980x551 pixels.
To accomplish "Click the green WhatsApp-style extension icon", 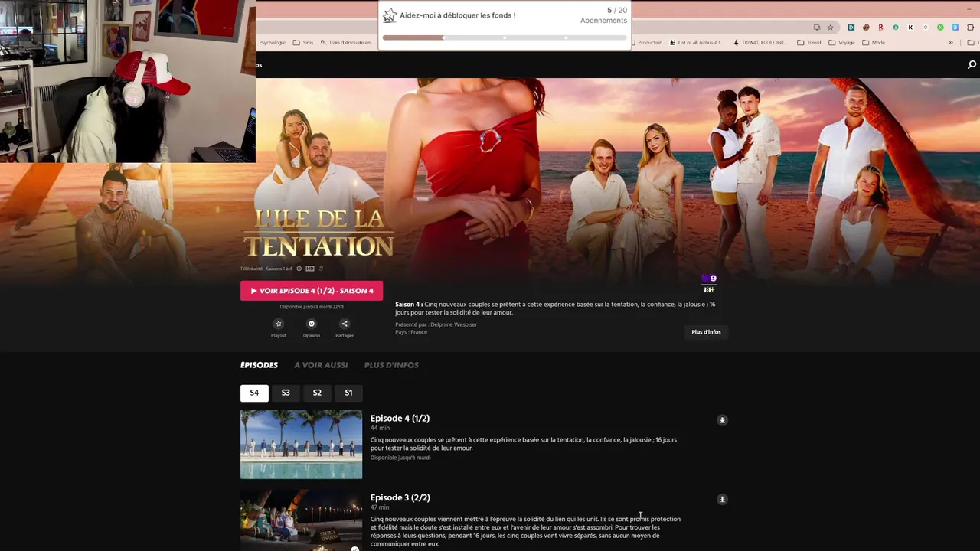I will click(940, 28).
